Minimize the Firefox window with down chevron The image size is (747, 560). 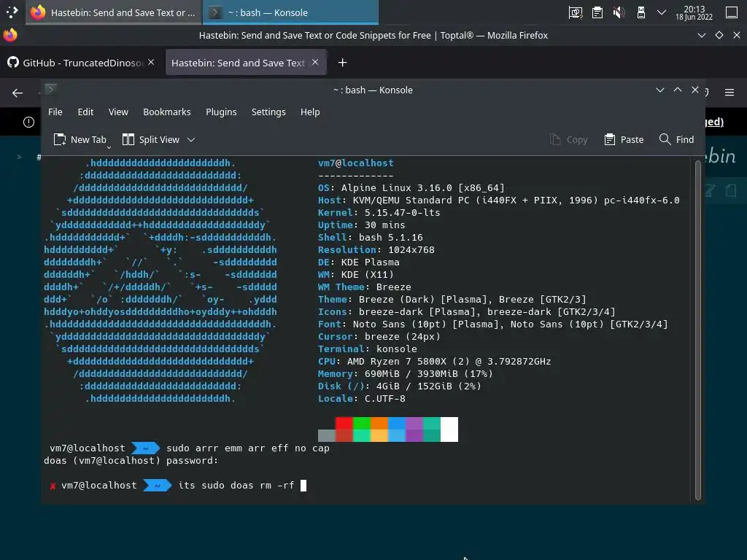coord(701,35)
